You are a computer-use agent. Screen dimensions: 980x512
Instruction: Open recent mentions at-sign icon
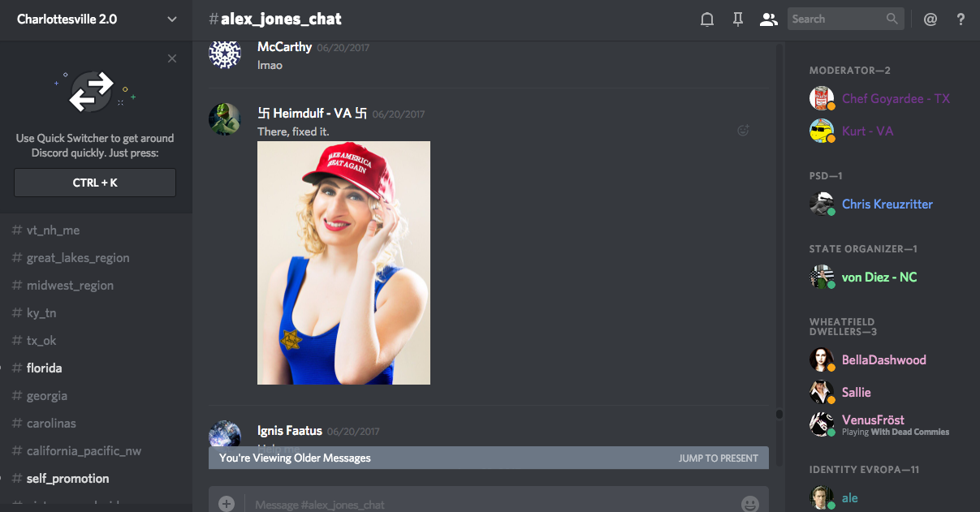[x=930, y=19]
